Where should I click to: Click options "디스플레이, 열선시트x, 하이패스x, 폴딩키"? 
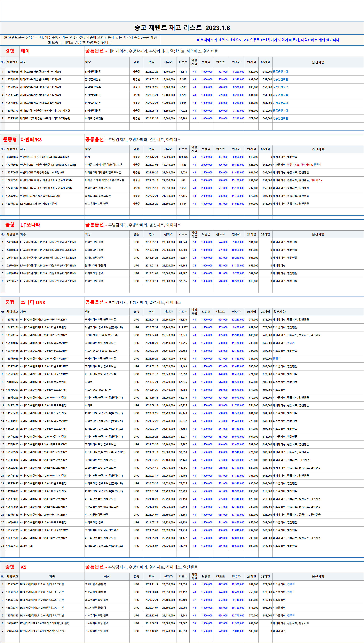point(297,165)
